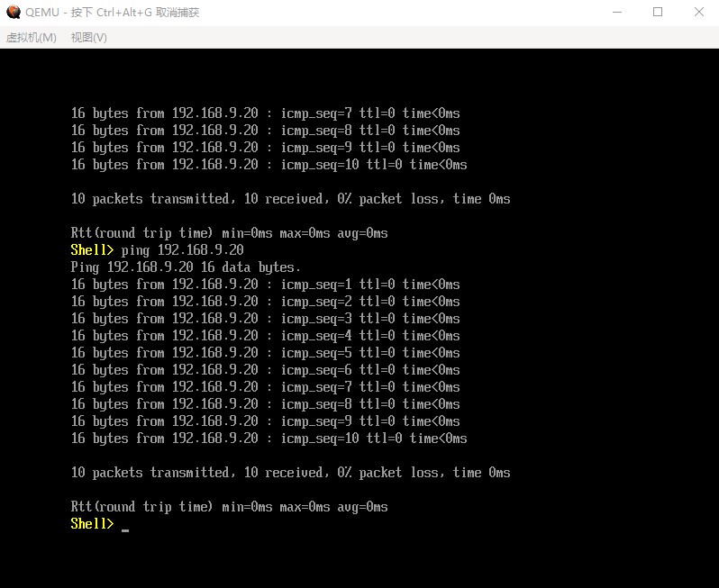
Task: Click the packets transmitted line below icmp_seq=10 at bottom
Action: pos(290,473)
